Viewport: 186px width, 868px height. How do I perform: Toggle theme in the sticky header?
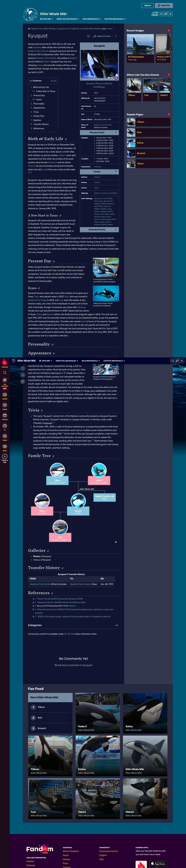point(182,361)
